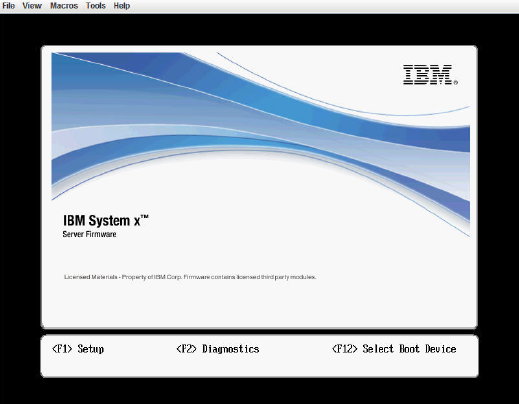Screen dimensions: 519x404
Task: Select the Diagnostics prompt text
Action: [x=231, y=349]
